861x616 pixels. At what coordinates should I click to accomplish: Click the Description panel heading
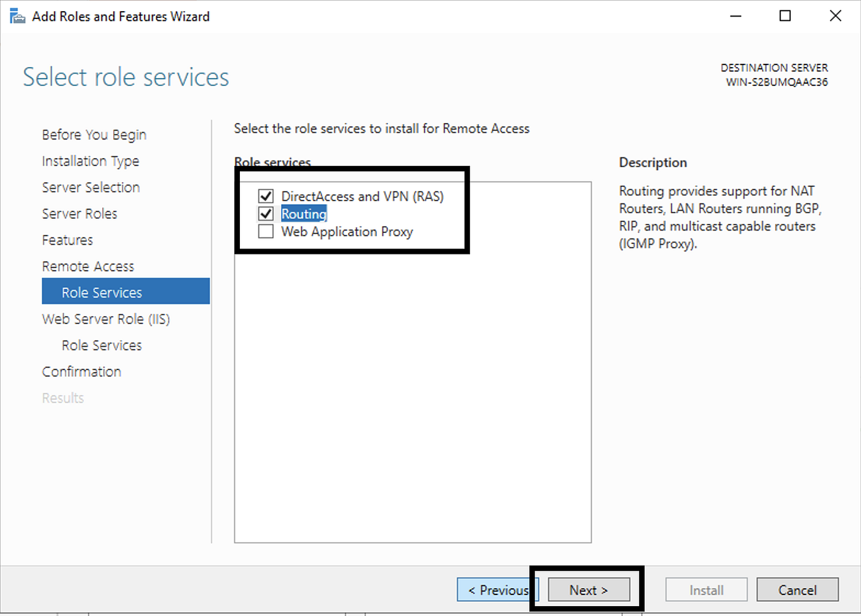pyautogui.click(x=653, y=162)
